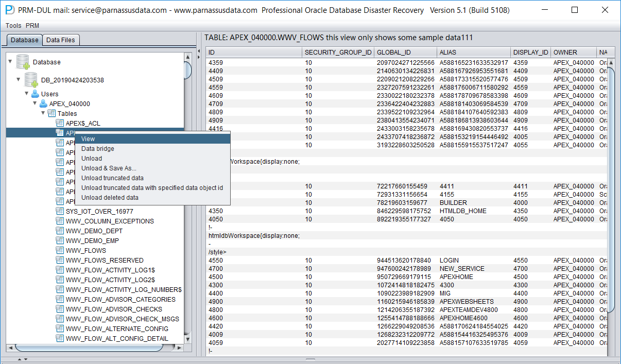Click the OWNER column header
The image size is (621, 364).
[x=574, y=53]
